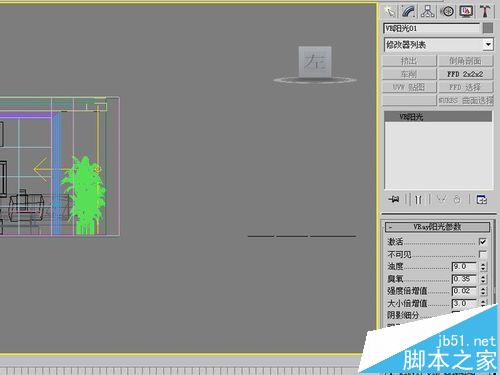Image resolution: width=500 pixels, height=375 pixels.
Task: Expand the 修改器列表 modifier list dropdown
Action: [488, 44]
